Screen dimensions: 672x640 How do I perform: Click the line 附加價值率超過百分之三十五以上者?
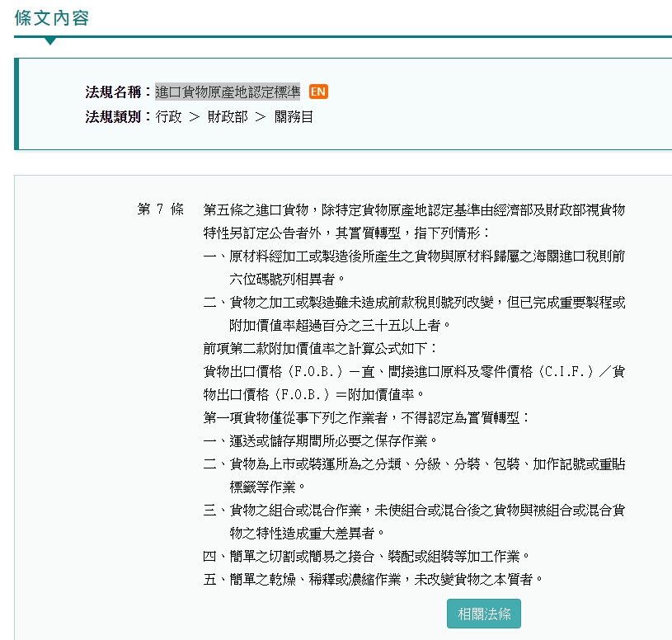click(x=340, y=325)
